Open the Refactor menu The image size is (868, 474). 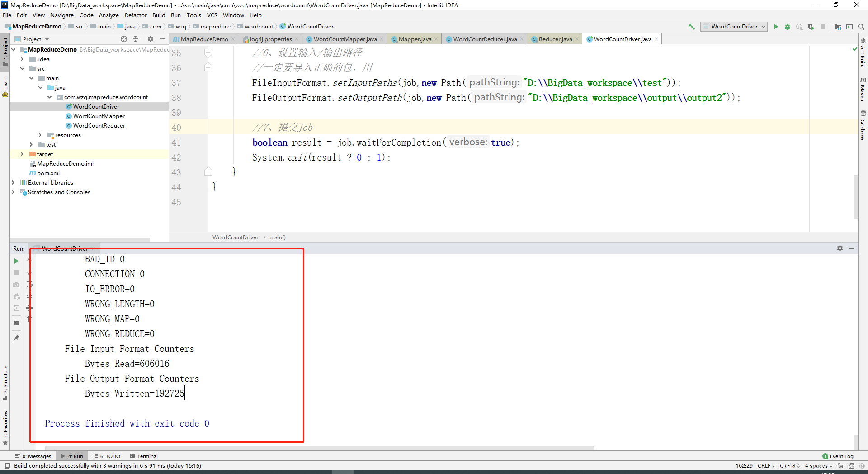136,15
